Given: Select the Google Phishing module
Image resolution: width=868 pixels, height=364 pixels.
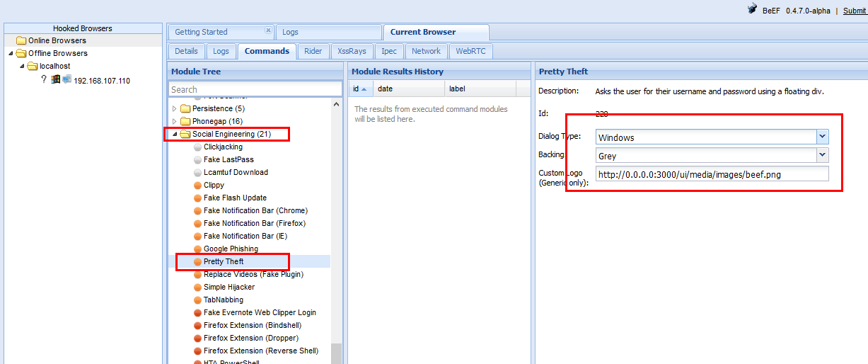Looking at the screenshot, I should 231,249.
